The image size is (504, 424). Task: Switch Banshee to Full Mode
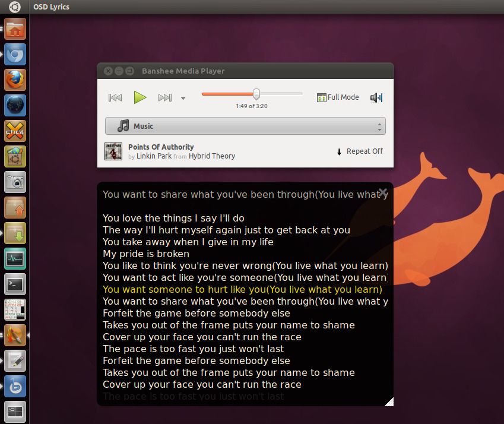tap(338, 97)
